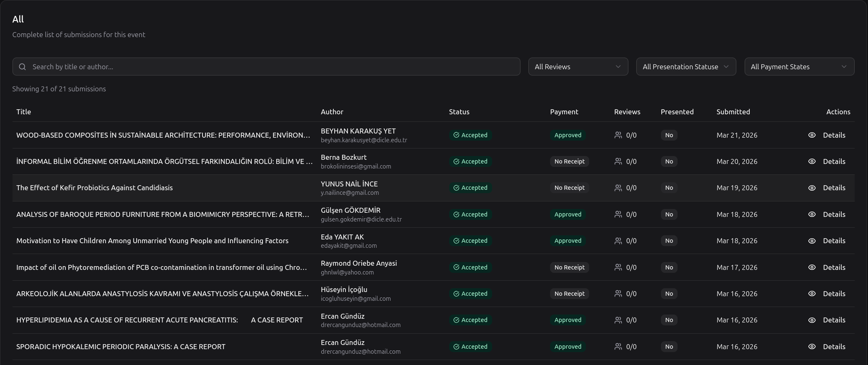Viewport: 868px width, 365px height.
Task: Click email beyhan.karakusyet@dicle.edu.tr
Action: click(x=364, y=140)
